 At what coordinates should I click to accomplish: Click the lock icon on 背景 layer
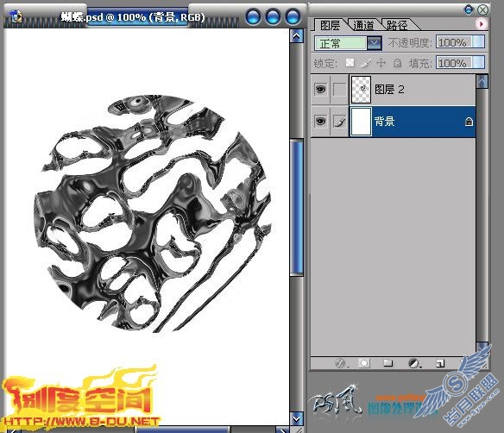tap(469, 122)
